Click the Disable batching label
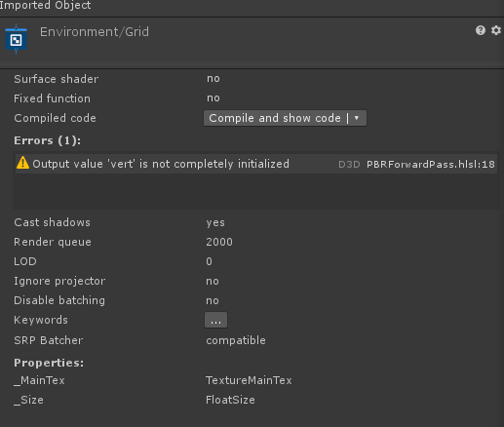Viewport: 504px width, 427px height. [x=59, y=300]
